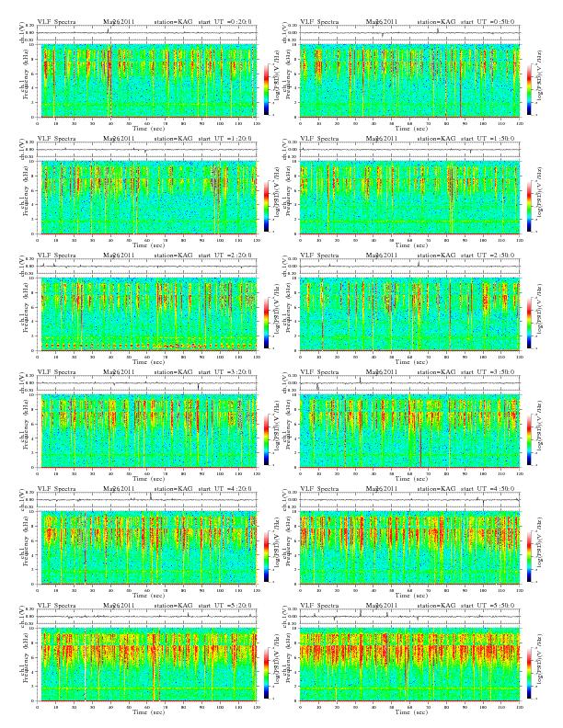Image resolution: width=563 pixels, height=728 pixels.
Task: Click the color scale bar of the 5:50:0 panel
Action: pyautogui.click(x=529, y=673)
